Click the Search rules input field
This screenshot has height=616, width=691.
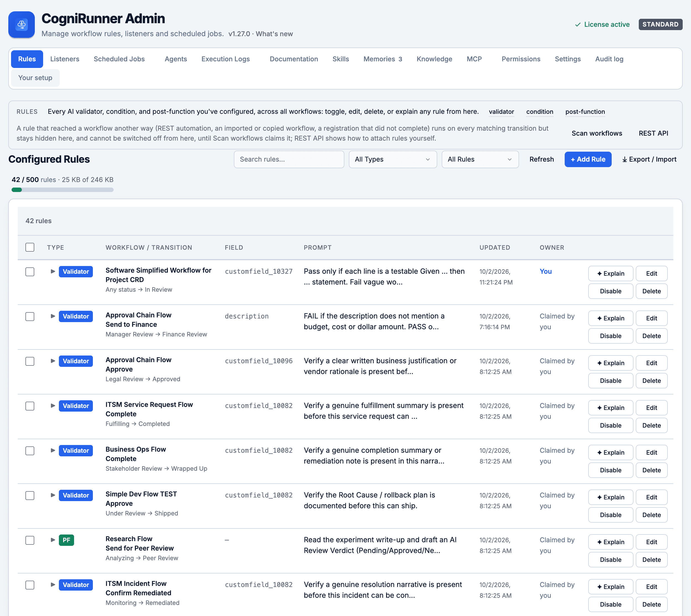coord(289,159)
